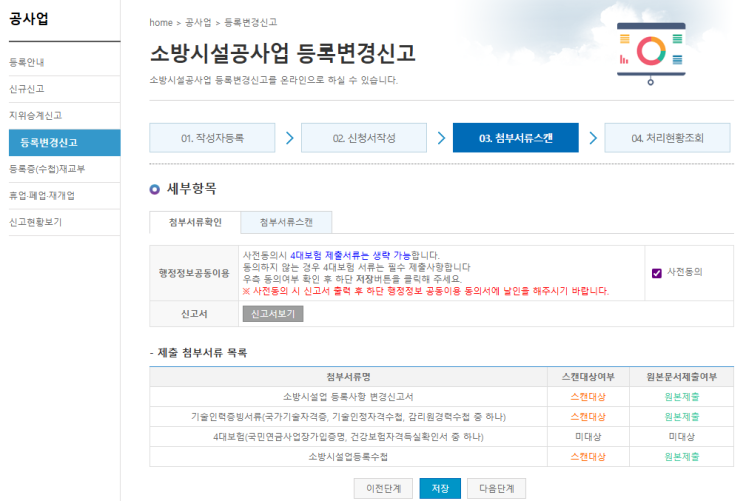Click 스캔대상 in the 소방시설업등록수첩 row
This screenshot has width=743, height=501.
(x=588, y=456)
